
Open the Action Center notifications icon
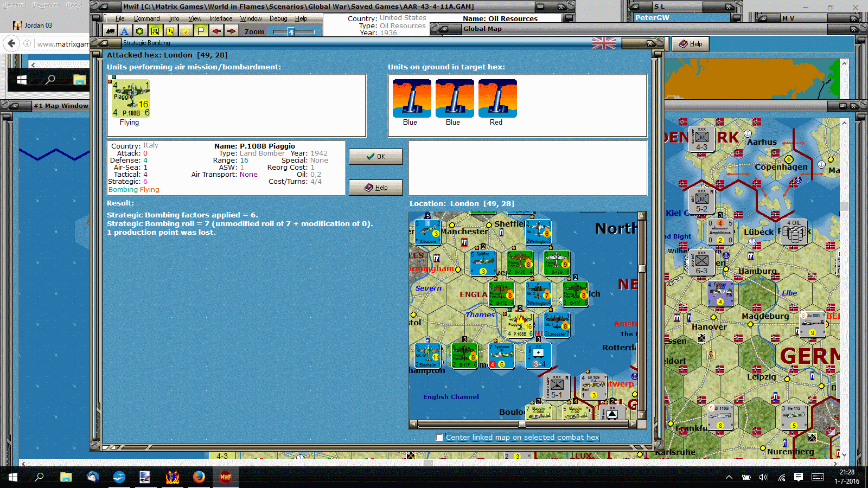click(799, 477)
